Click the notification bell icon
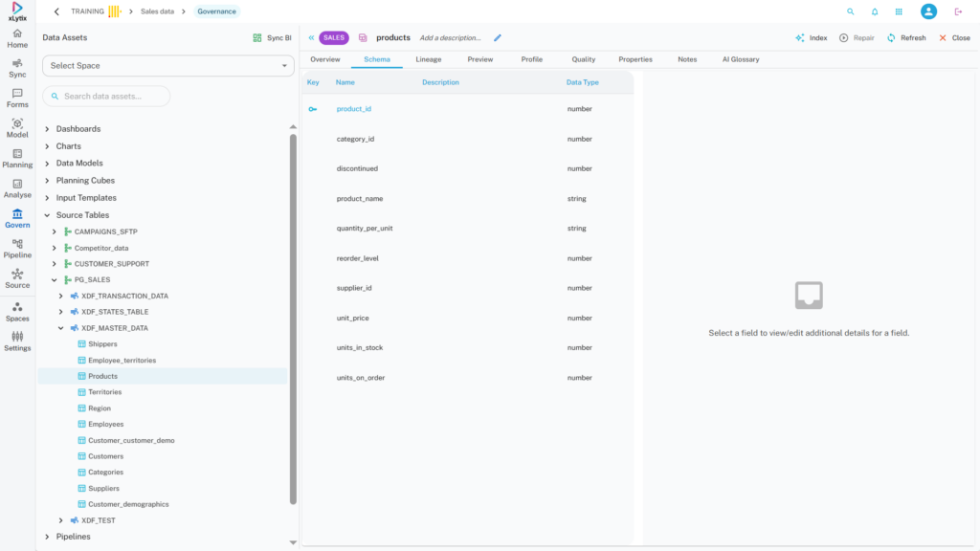 point(875,11)
